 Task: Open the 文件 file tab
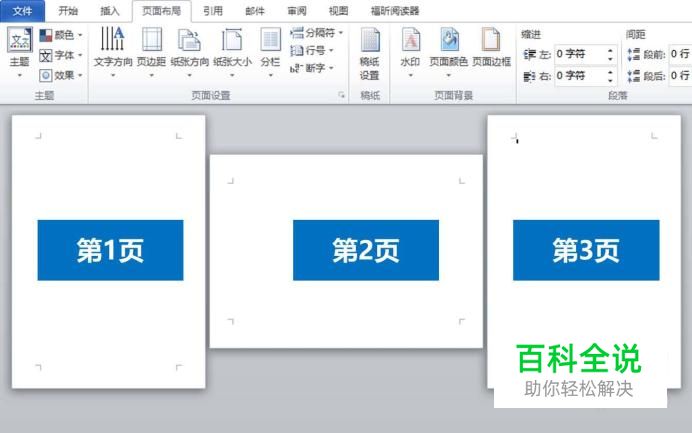coord(22,11)
